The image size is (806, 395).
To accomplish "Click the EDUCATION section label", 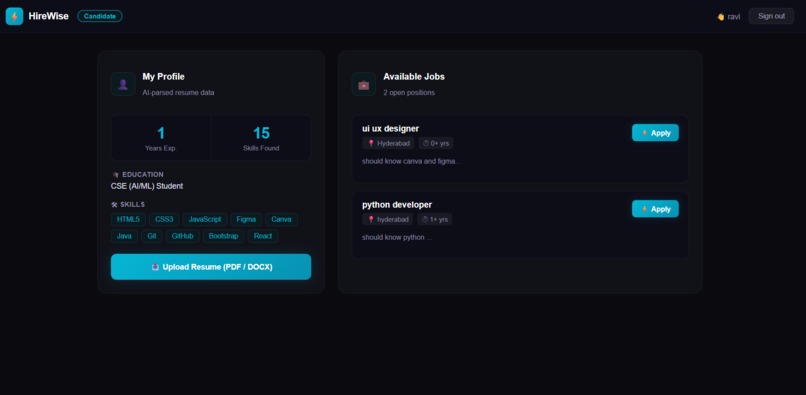I will [x=143, y=175].
